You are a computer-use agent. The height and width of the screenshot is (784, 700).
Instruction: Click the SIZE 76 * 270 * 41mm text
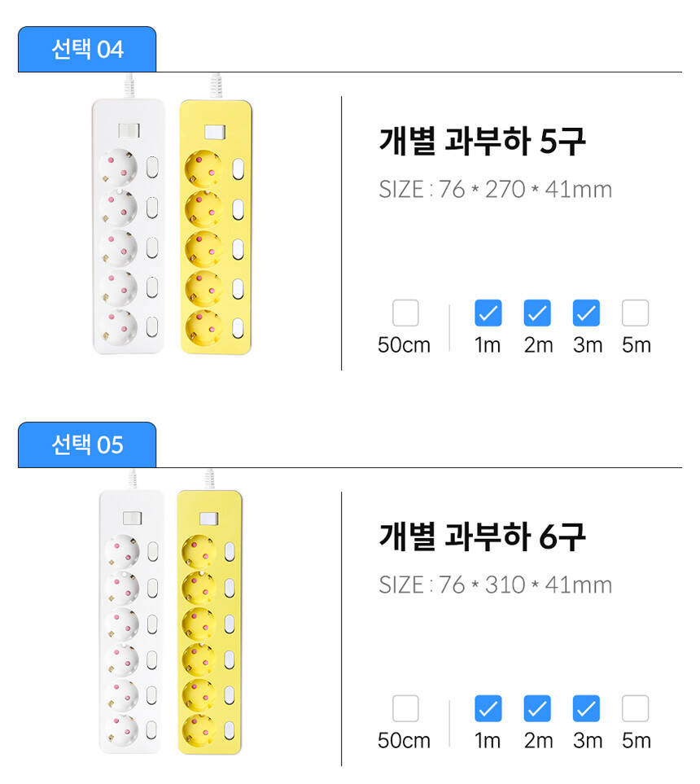coord(495,190)
